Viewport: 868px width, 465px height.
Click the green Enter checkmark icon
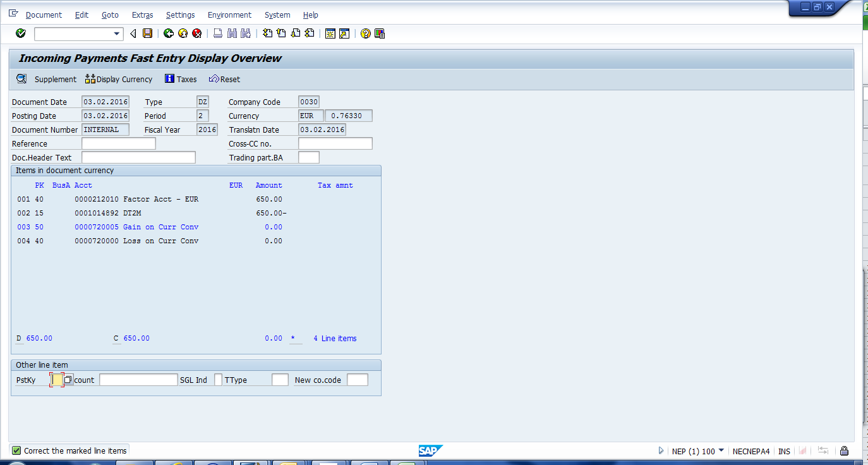(21, 33)
